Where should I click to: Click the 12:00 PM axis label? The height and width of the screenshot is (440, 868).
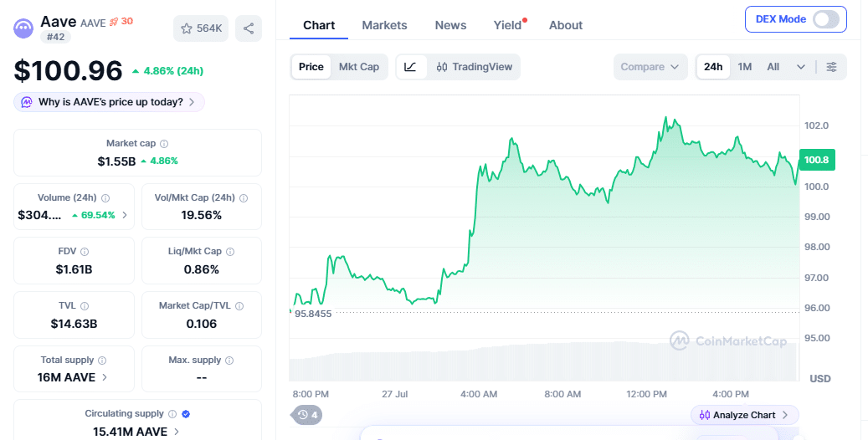pos(646,395)
